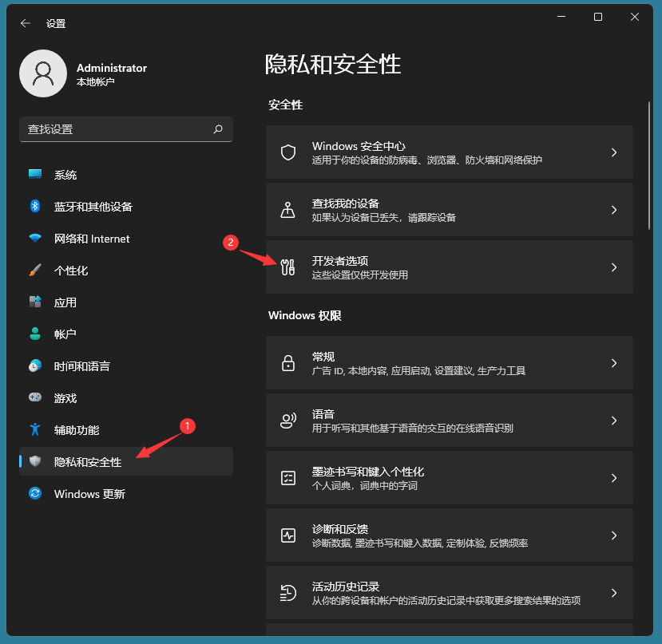Click text 用于听写和其他基于语音的交互的在线语音识别
Image resolution: width=662 pixels, height=644 pixels.
413,428
